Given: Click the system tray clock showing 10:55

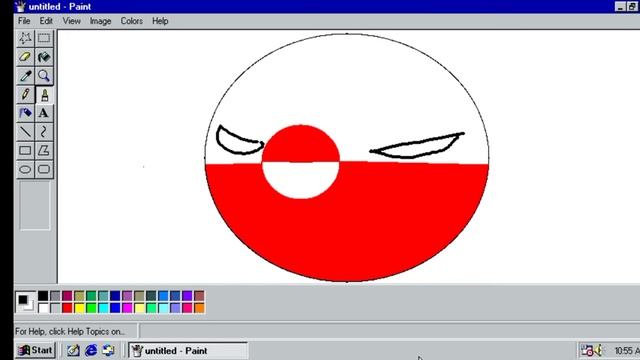Looking at the screenshot, I should 627,351.
